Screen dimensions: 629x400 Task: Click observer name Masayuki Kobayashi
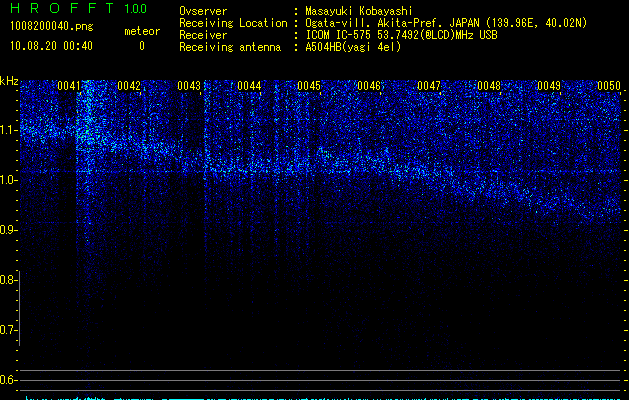point(359,11)
